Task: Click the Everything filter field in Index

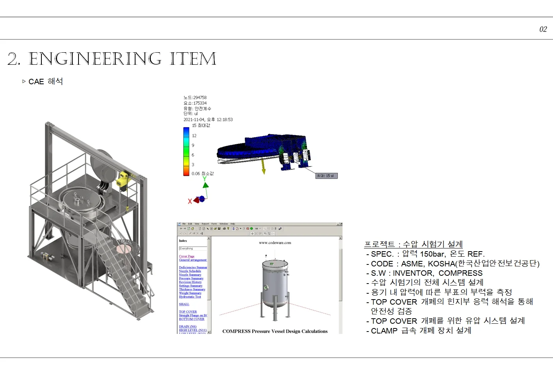Action: click(193, 248)
